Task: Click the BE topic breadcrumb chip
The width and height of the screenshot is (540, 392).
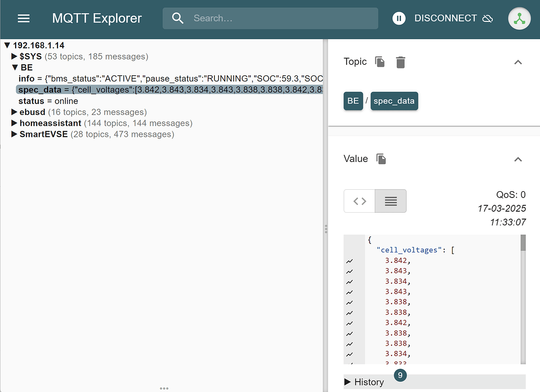Action: (x=353, y=101)
